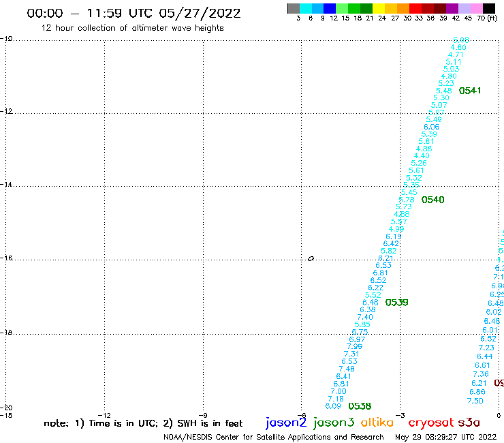Click the 7.18 wave height
The image size is (504, 443).
click(x=336, y=399)
